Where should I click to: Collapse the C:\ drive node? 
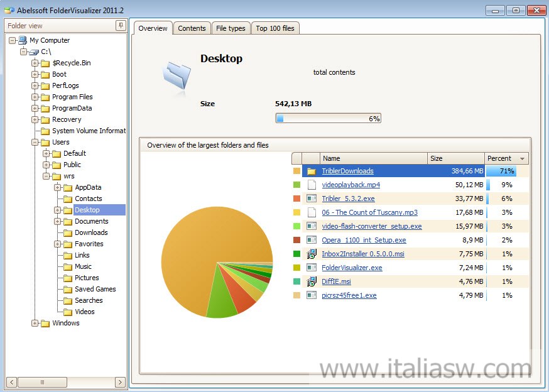click(23, 52)
